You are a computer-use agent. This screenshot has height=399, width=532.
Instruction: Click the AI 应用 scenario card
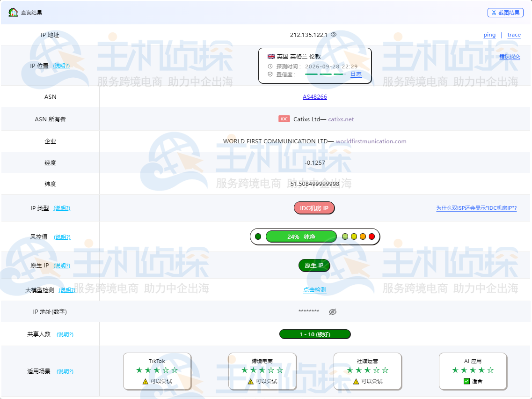[473, 371]
